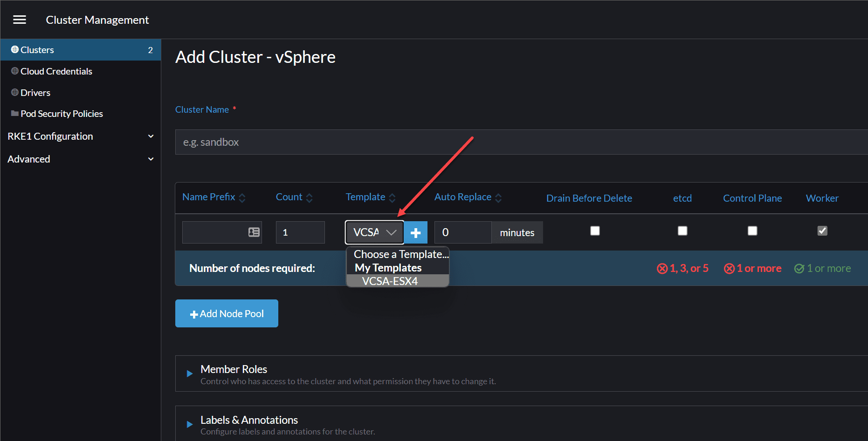Click the Add Node Pool button
Viewport: 868px width, 441px height.
coord(227,313)
